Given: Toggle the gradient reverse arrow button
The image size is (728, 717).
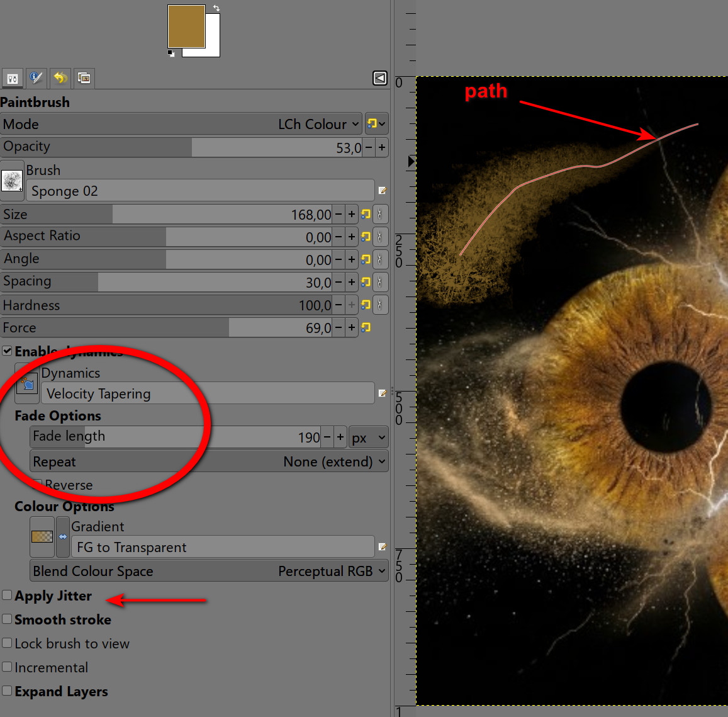Looking at the screenshot, I should tap(63, 537).
